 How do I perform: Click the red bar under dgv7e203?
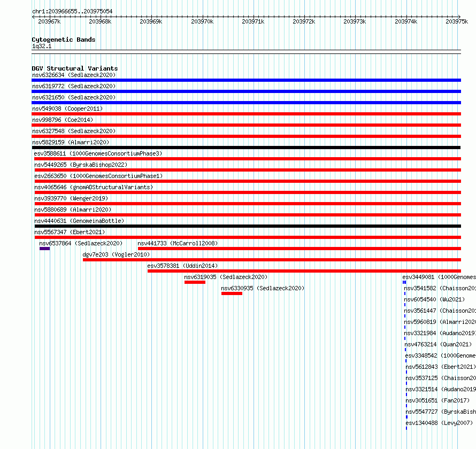[x=272, y=260]
